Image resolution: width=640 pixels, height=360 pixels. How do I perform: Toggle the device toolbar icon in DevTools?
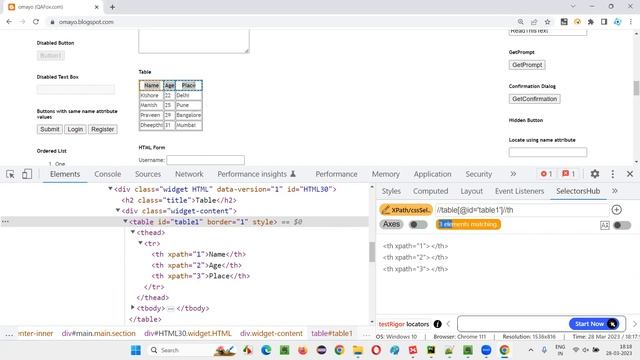click(x=27, y=174)
